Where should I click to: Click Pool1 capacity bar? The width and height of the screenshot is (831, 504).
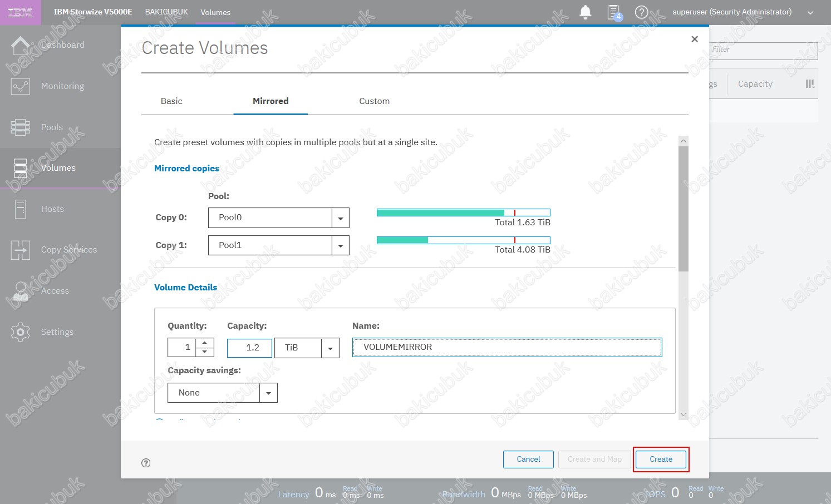click(464, 240)
